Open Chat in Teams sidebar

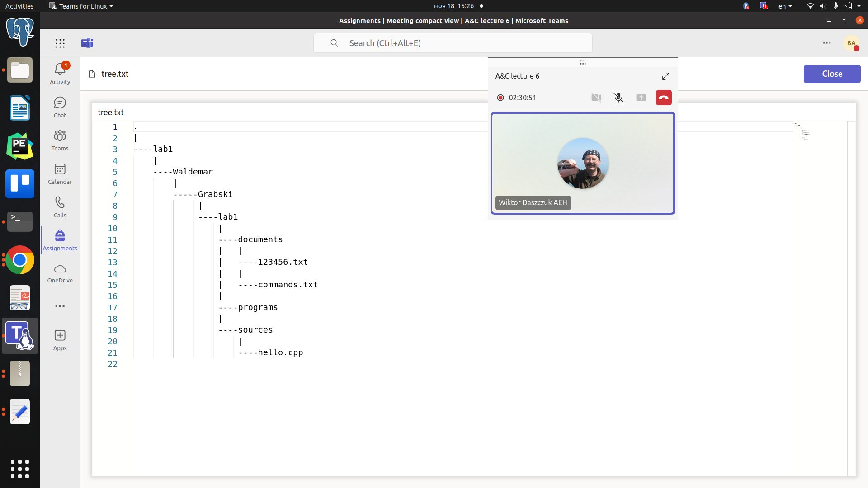click(59, 107)
